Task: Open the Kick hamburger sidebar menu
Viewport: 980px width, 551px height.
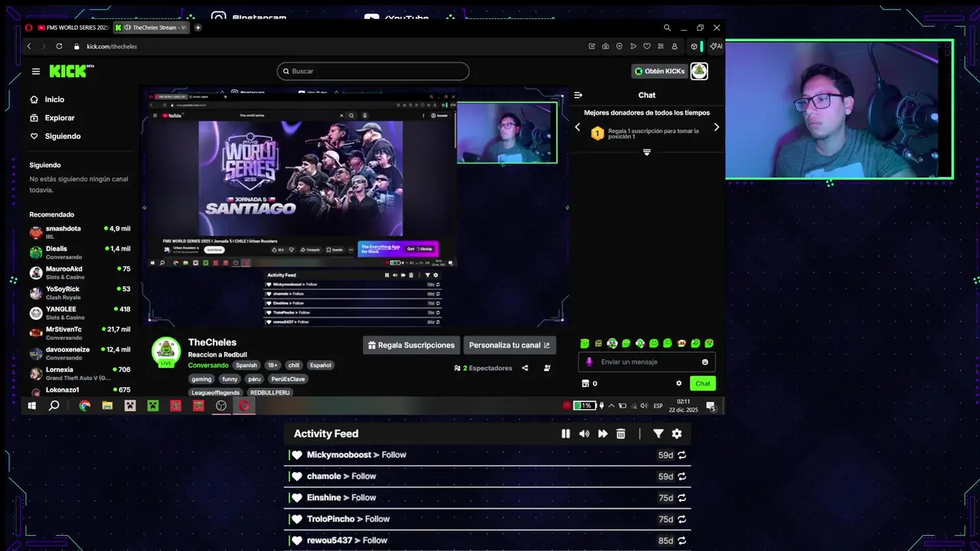Action: point(36,71)
